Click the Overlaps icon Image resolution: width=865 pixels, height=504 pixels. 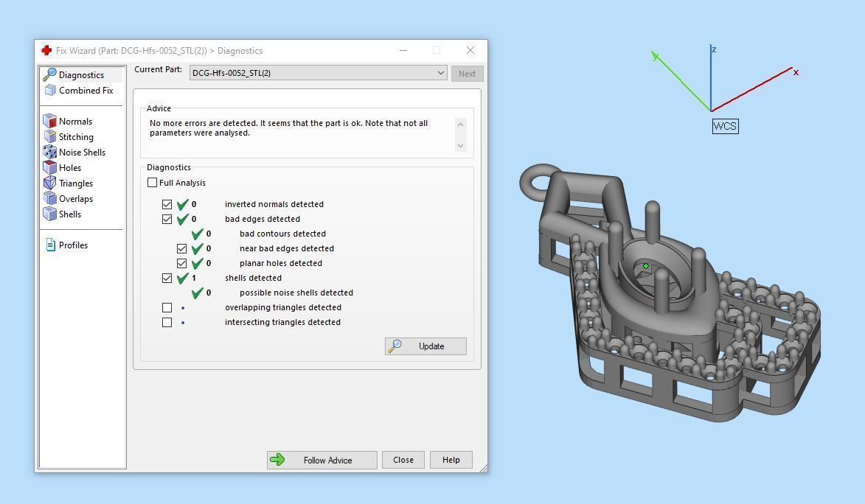49,198
